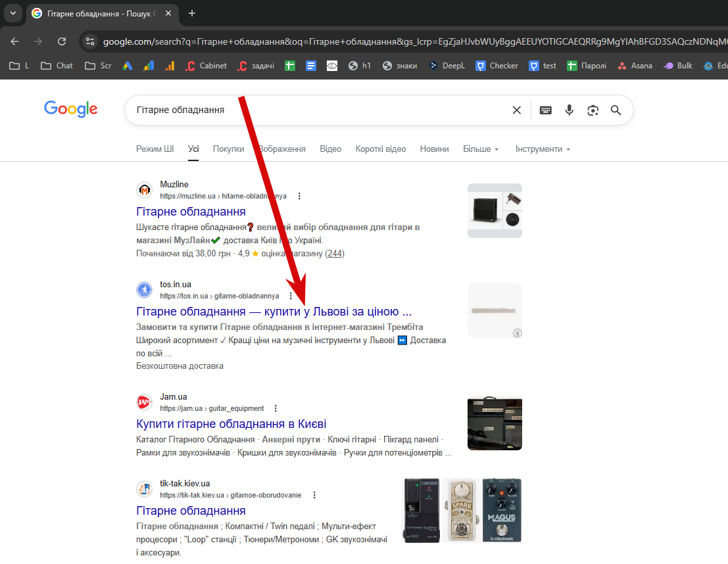Open the orange bar chart analytics bookmark
The height and width of the screenshot is (564, 728).
pyautogui.click(x=170, y=66)
